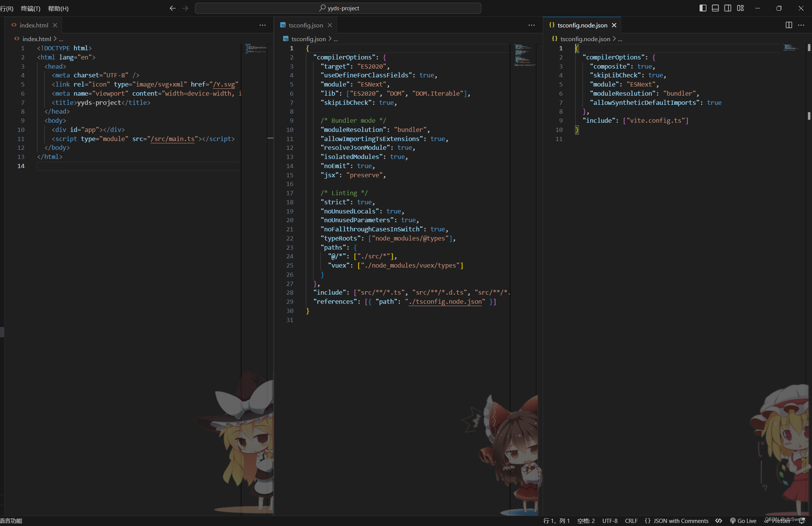Click line number 28 in tsconfig.json gutter
812x526 pixels.
[289, 292]
